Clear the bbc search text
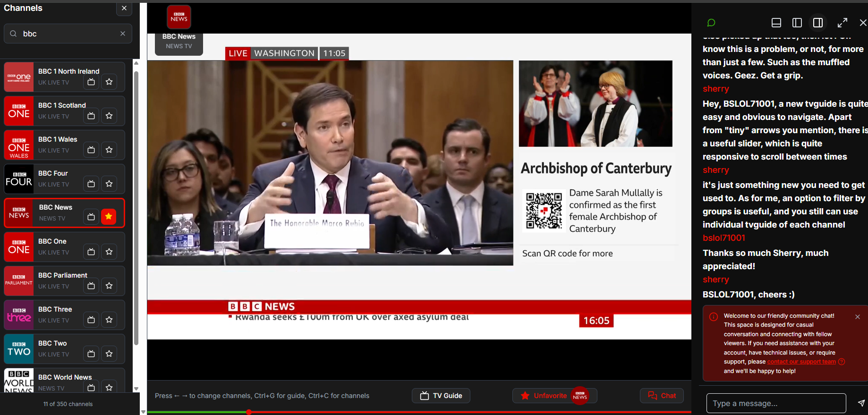The width and height of the screenshot is (868, 415). [x=123, y=34]
